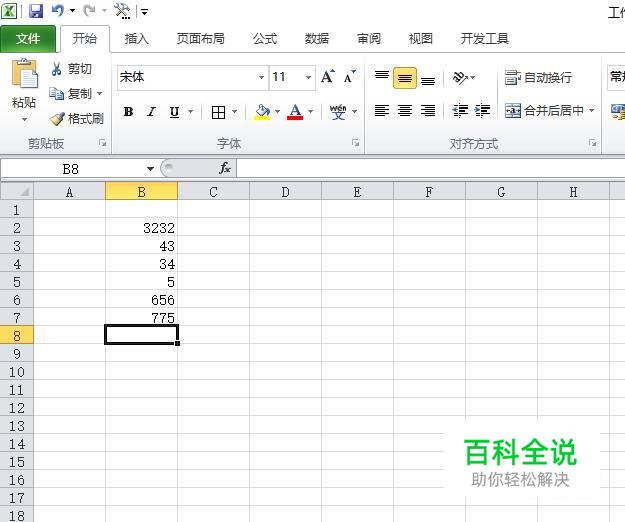Click the Insert Function fx icon
The width and height of the screenshot is (625, 522).
[x=225, y=169]
